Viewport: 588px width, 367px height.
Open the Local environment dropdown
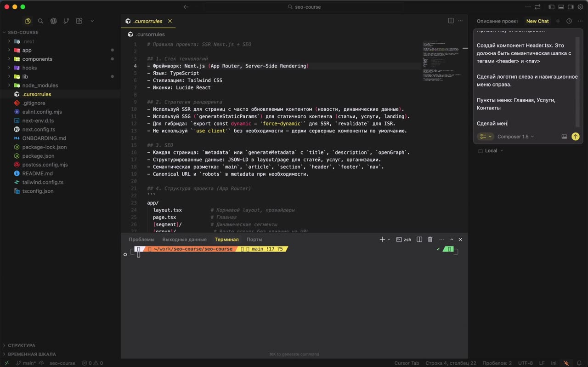(491, 151)
